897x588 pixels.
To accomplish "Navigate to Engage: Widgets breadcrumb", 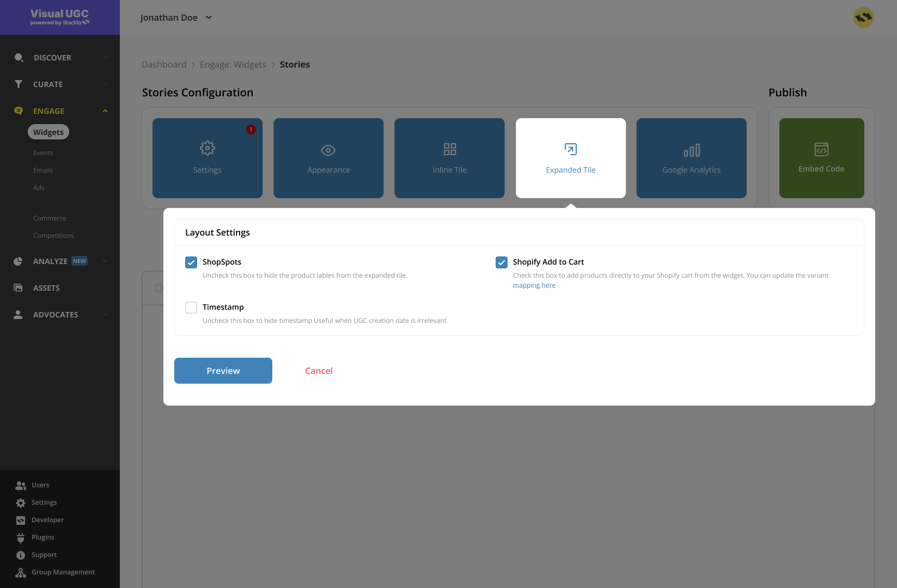I will coord(233,64).
